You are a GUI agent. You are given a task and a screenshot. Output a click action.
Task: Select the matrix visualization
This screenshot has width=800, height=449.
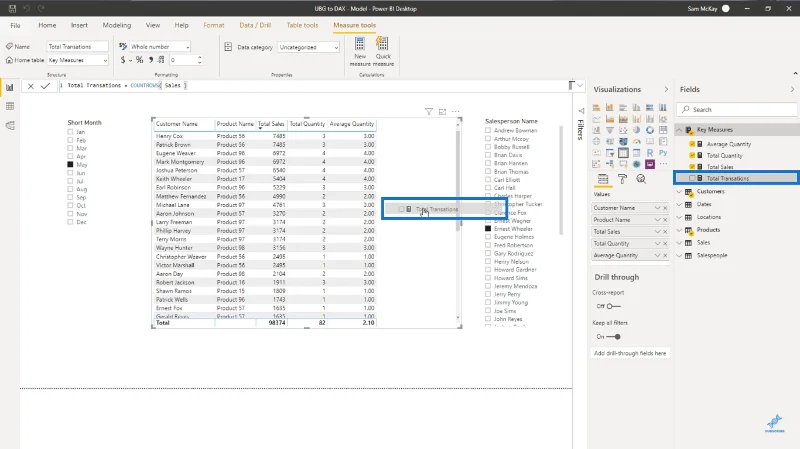pyautogui.click(x=636, y=153)
